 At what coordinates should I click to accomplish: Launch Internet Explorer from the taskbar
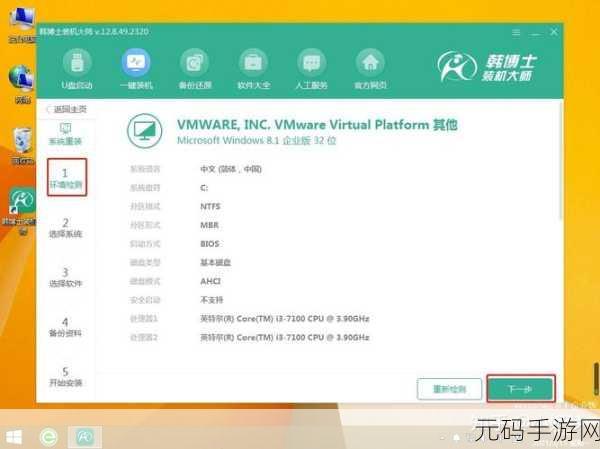[49, 437]
